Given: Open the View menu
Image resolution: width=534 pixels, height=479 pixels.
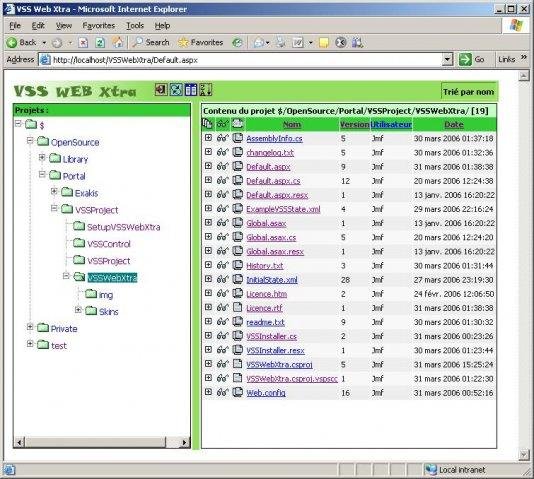Looking at the screenshot, I should click(x=64, y=26).
